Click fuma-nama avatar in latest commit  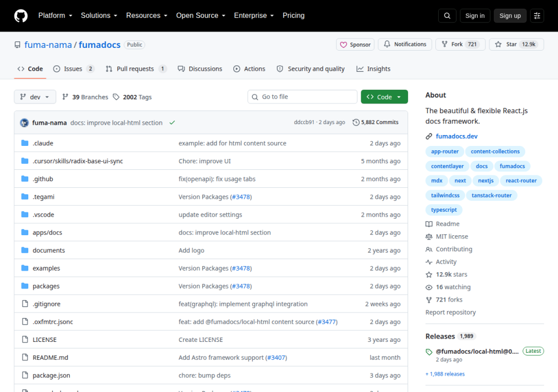click(x=24, y=122)
